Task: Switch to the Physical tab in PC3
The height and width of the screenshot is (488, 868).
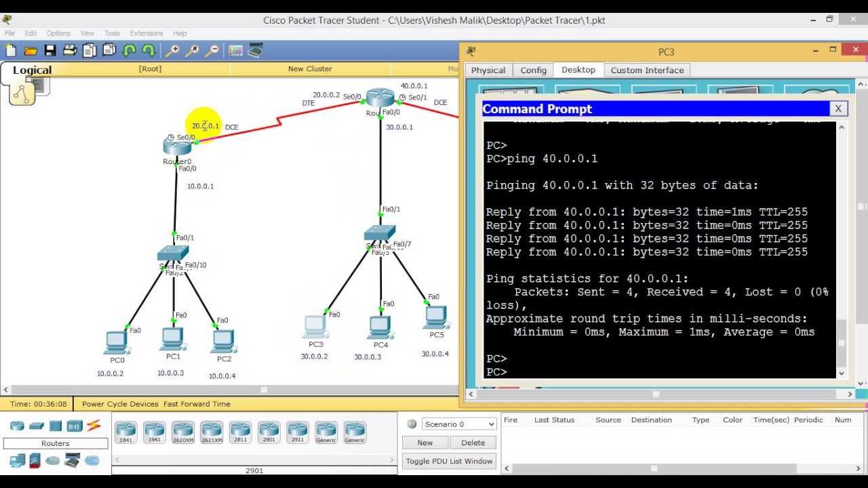Action: pyautogui.click(x=488, y=70)
